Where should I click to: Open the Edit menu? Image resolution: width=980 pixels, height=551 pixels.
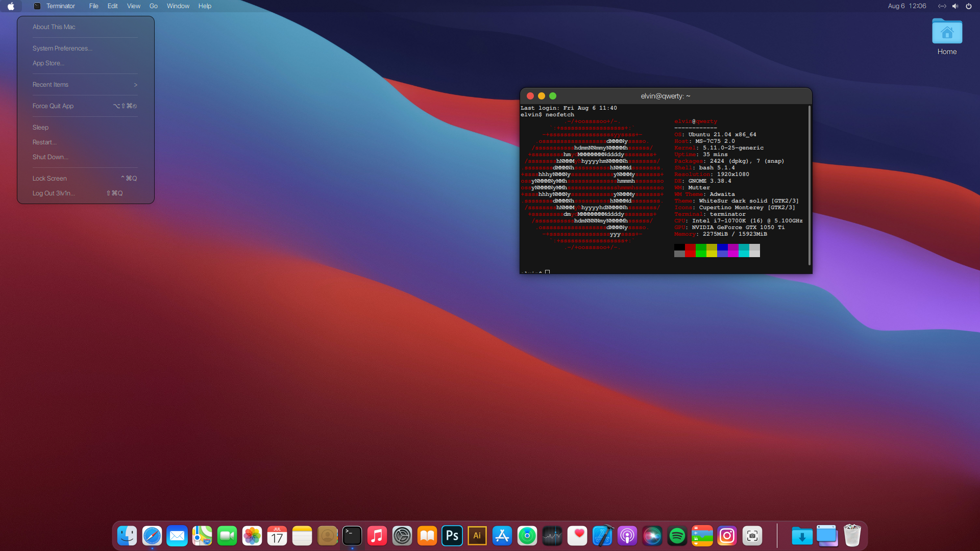[113, 6]
